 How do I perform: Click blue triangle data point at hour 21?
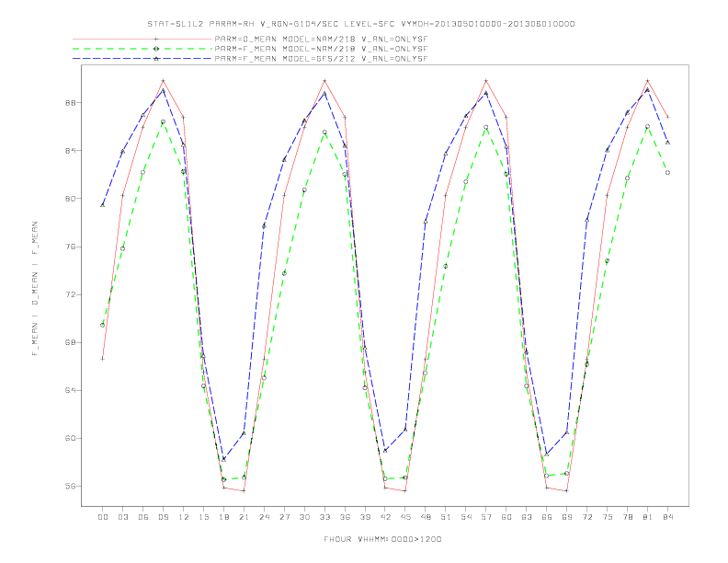coord(244,433)
